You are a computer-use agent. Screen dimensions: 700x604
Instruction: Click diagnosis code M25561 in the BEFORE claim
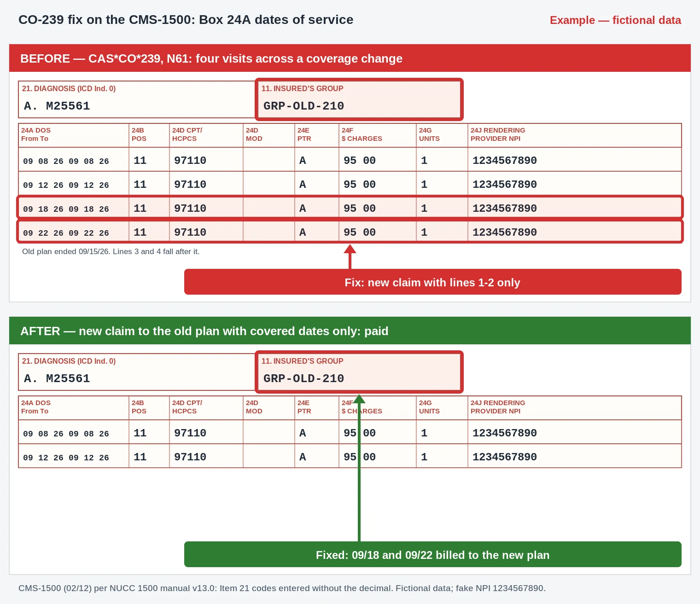pos(68,106)
